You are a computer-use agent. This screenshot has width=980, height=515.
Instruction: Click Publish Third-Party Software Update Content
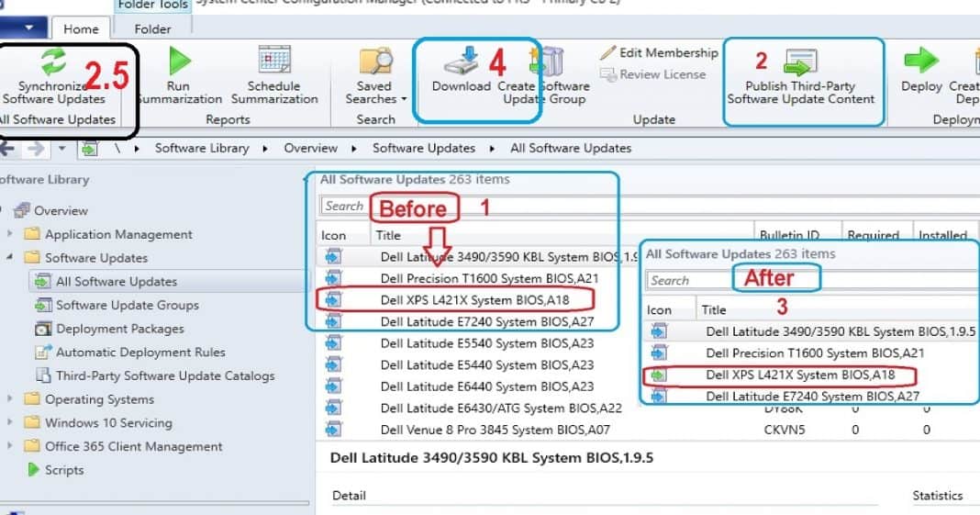[x=801, y=78]
